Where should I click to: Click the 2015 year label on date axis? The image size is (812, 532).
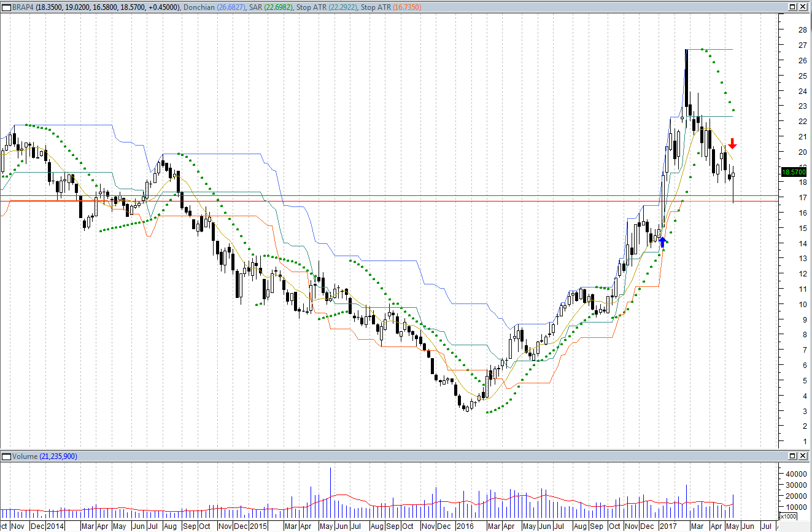click(x=258, y=526)
